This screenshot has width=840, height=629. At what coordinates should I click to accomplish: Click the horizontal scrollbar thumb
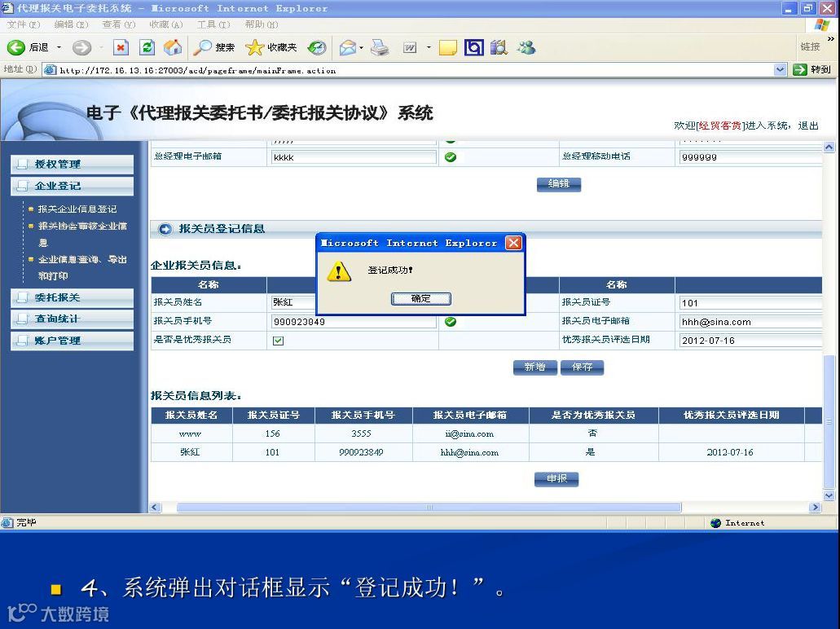(x=429, y=508)
